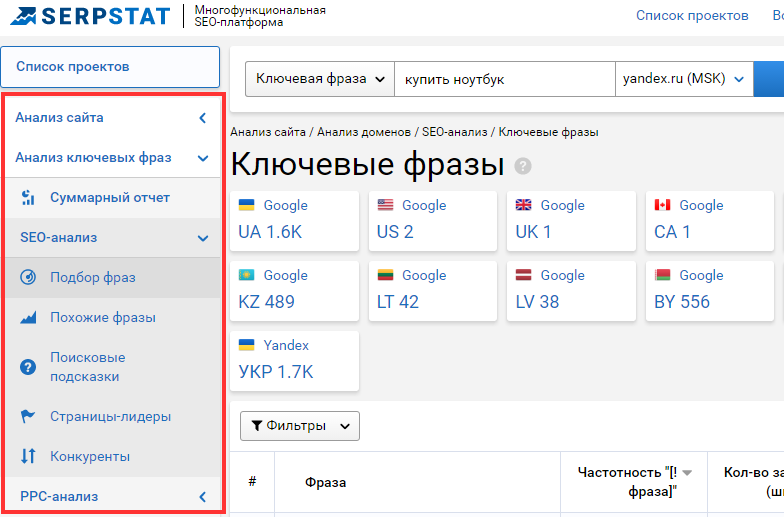Select Подбор фраз menu item
784x517 pixels.
[x=113, y=278]
